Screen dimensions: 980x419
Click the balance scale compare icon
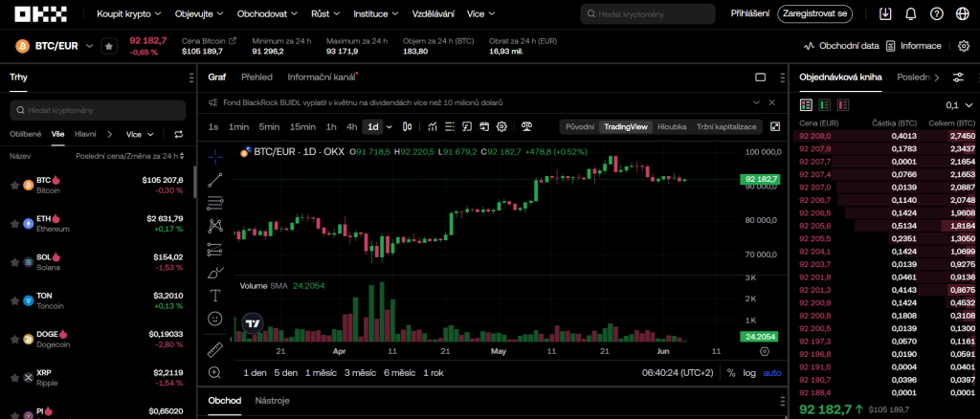click(x=527, y=127)
